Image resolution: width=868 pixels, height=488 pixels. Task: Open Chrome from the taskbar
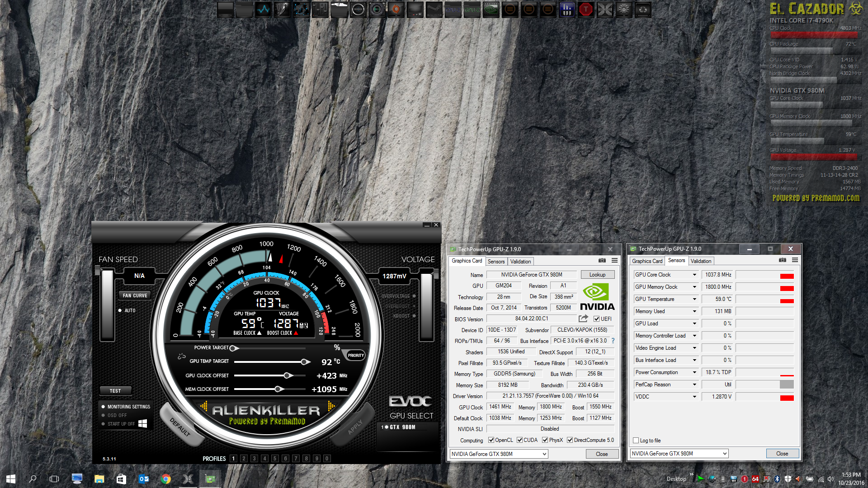click(166, 479)
